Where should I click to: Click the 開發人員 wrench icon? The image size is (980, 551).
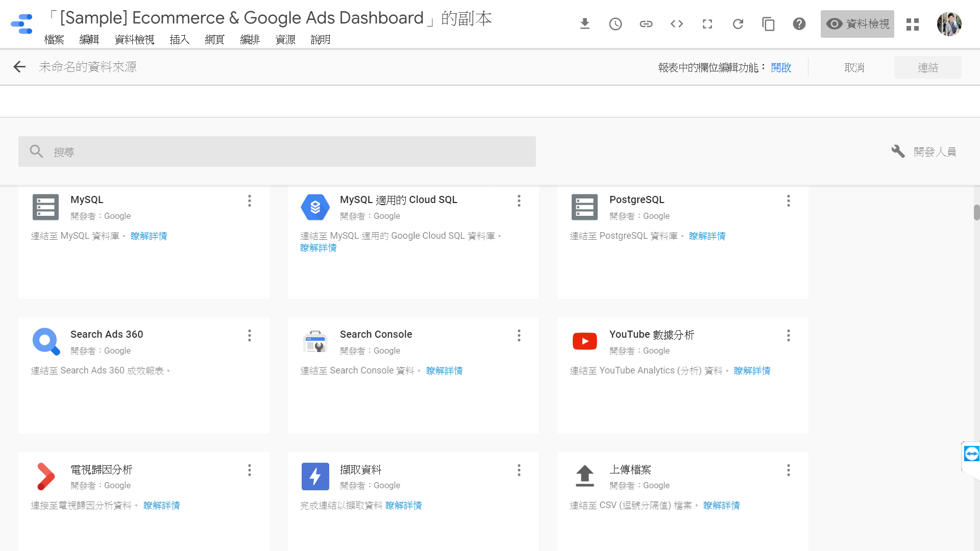pyautogui.click(x=898, y=152)
